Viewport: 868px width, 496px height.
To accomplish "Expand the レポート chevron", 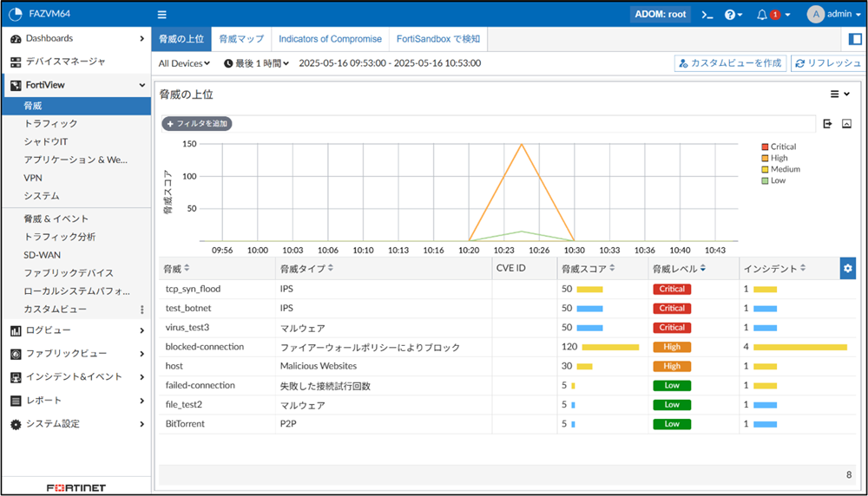I will pos(141,401).
